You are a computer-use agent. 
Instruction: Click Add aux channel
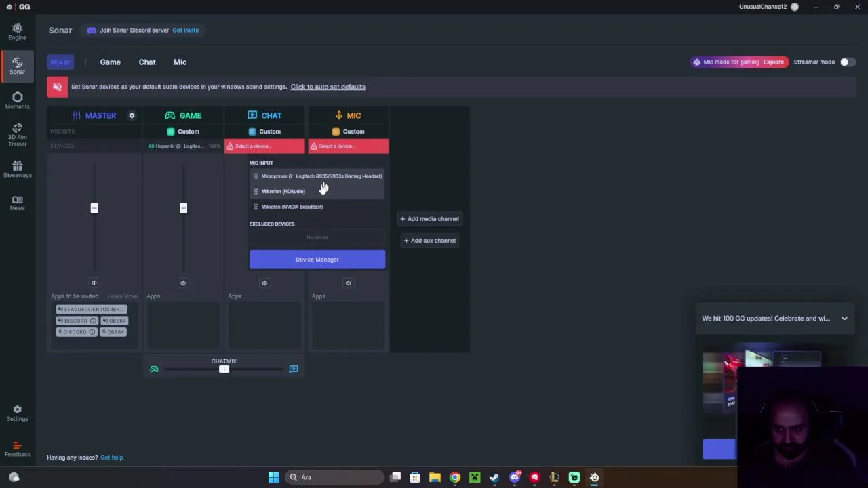click(x=429, y=241)
